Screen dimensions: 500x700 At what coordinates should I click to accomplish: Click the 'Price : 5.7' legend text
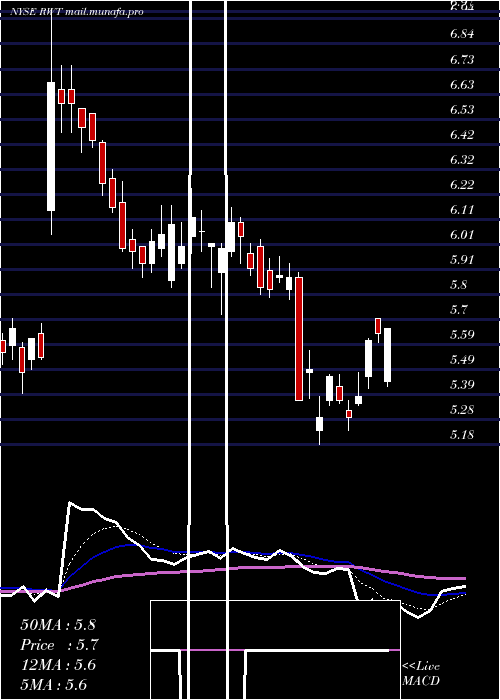(x=59, y=645)
